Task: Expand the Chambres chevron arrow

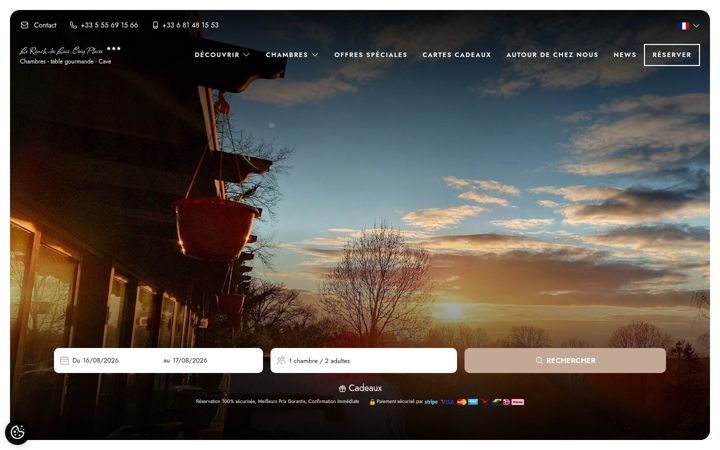Action: coord(315,55)
